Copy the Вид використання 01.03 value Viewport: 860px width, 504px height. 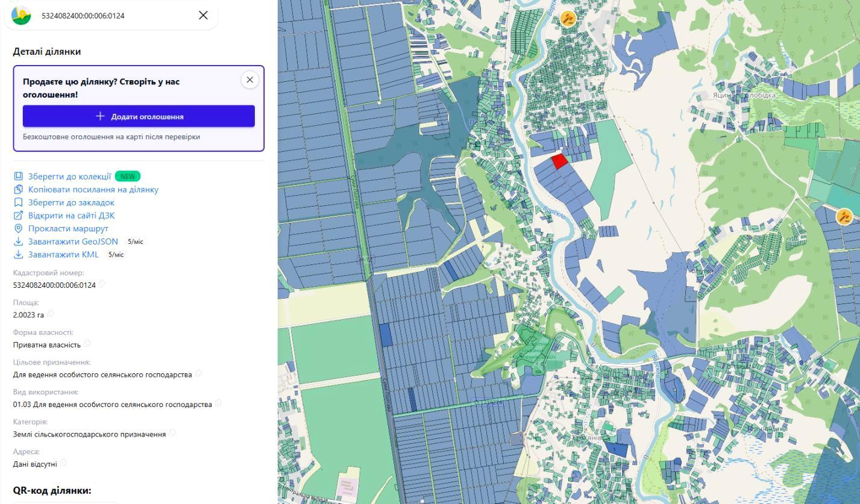tap(219, 403)
